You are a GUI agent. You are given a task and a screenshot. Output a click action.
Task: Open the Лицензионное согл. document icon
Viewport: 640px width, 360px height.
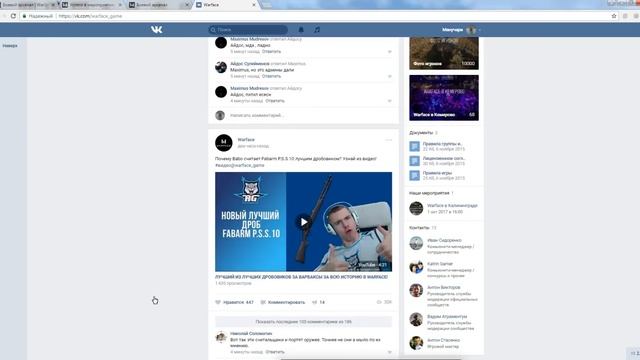[x=414, y=161]
